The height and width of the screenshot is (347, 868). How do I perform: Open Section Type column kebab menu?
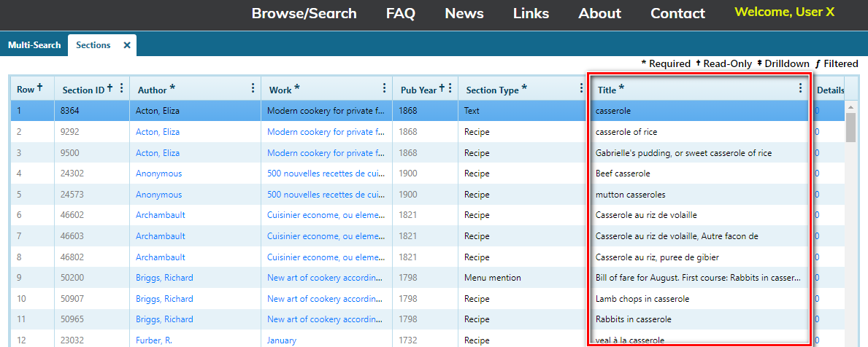point(581,88)
